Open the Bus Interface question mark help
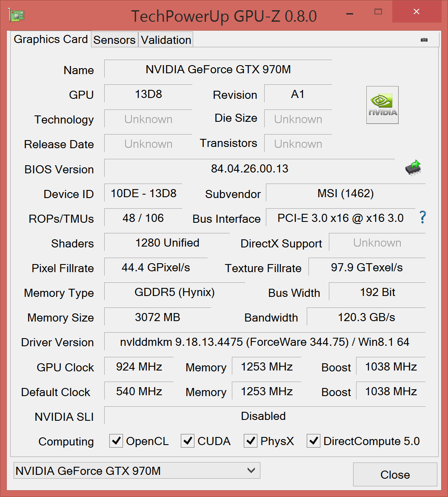Viewport: 448px width, 497px height. pos(422,217)
